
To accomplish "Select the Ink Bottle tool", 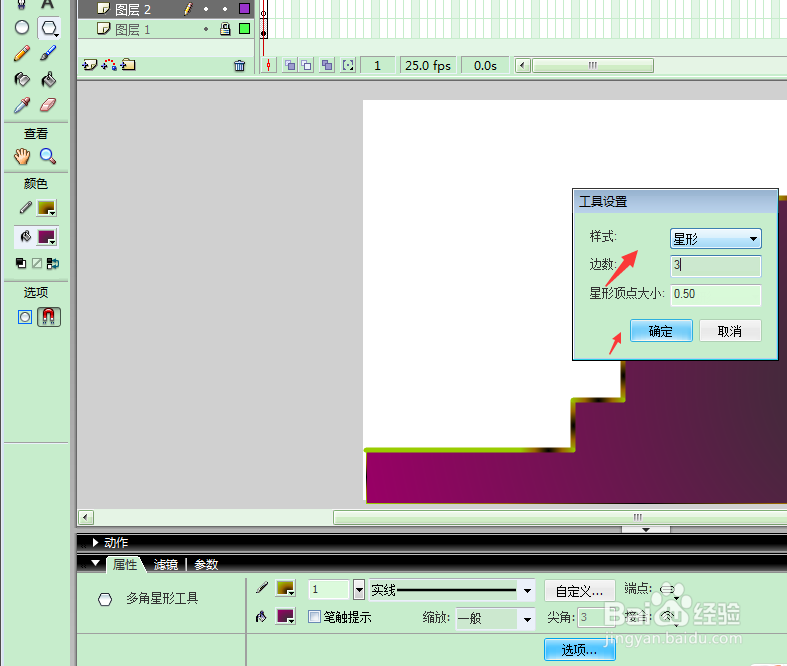I will click(x=22, y=79).
